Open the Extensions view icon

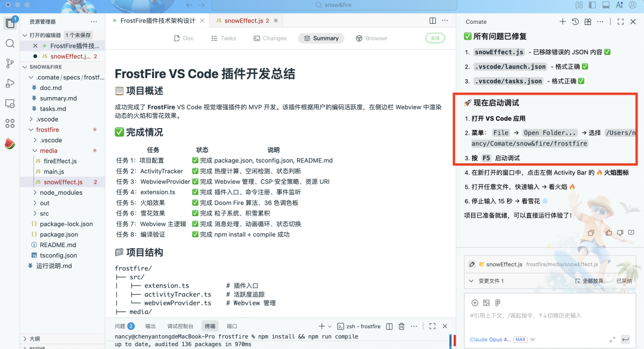point(10,123)
